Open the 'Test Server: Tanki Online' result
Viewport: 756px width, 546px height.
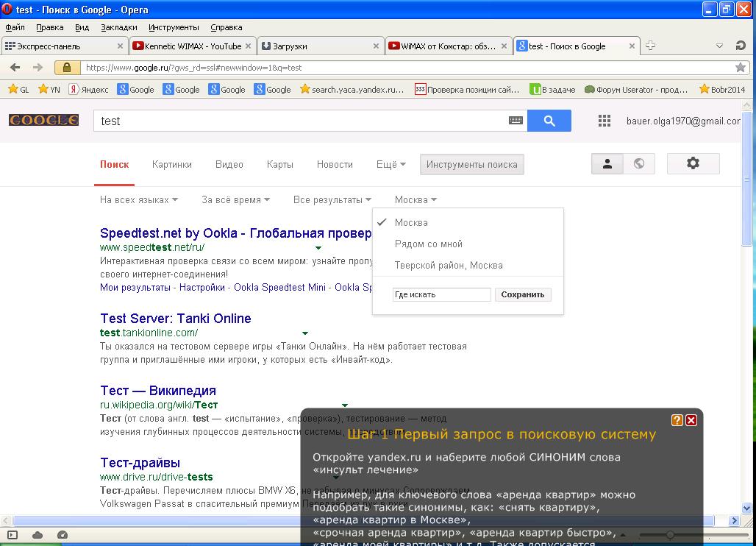click(176, 319)
